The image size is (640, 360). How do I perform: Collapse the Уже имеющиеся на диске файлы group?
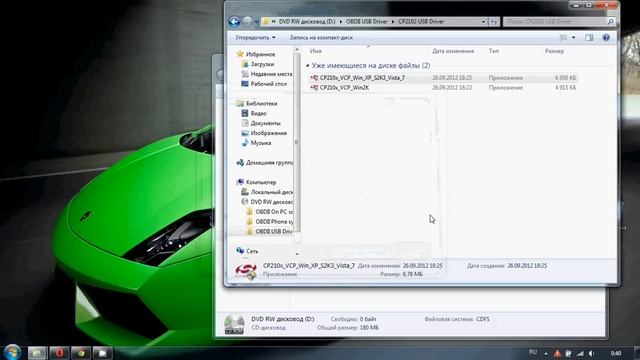coord(307,66)
